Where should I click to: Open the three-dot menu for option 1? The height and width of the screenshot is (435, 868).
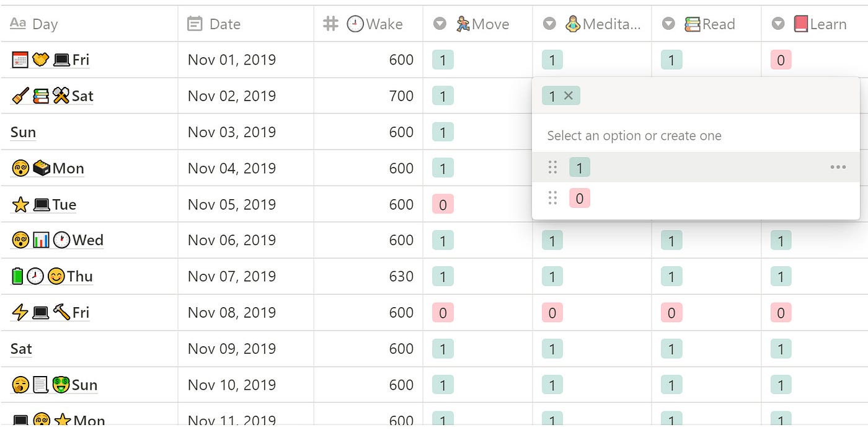click(838, 167)
